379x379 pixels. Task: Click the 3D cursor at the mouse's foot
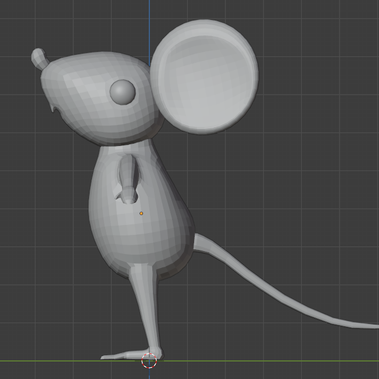149,361
